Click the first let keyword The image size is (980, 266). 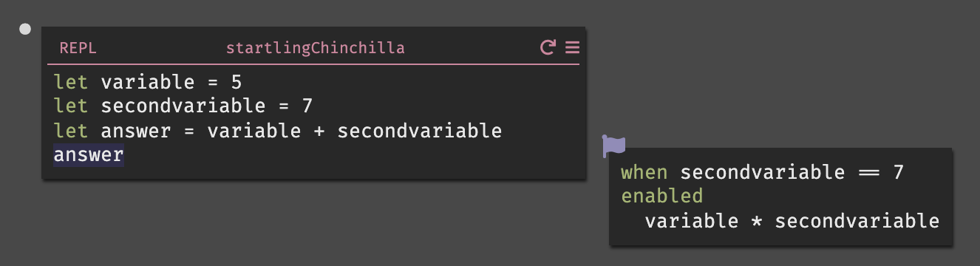(71, 82)
